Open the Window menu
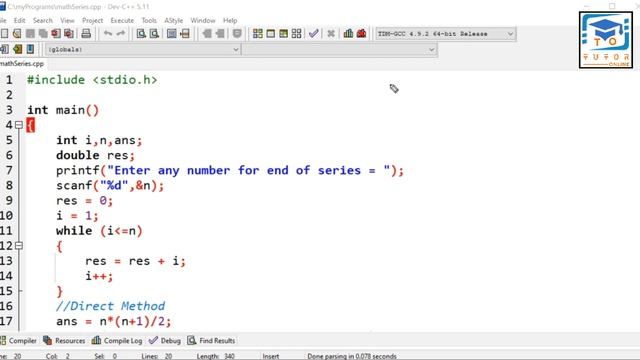Image resolution: width=640 pixels, height=360 pixels. 203,20
